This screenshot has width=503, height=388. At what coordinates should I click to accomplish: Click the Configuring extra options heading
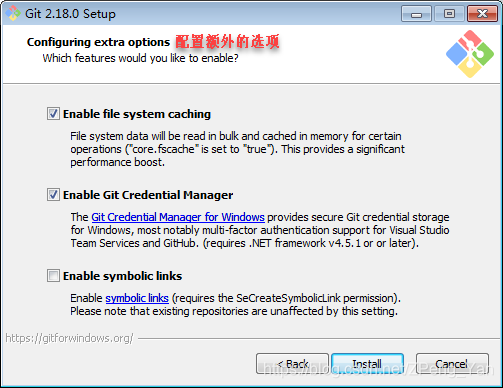pos(98,42)
